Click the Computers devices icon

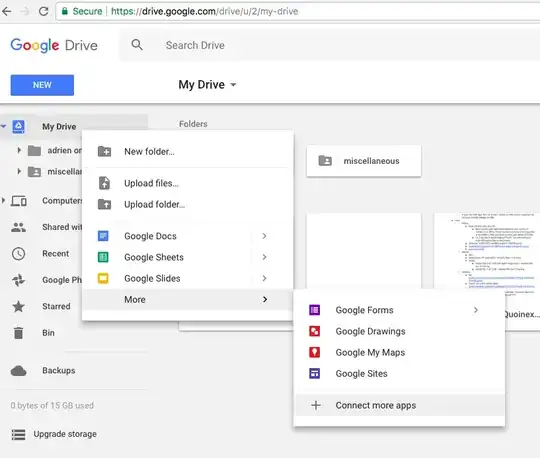pos(19,201)
